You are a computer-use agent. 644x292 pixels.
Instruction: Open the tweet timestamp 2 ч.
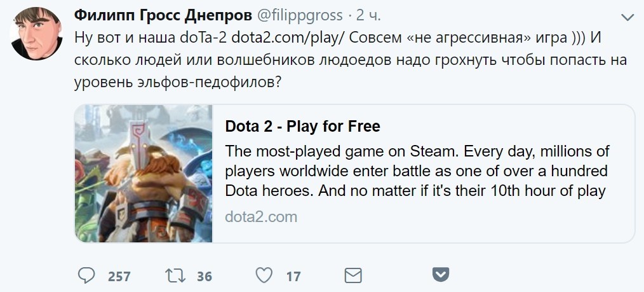coord(368,16)
